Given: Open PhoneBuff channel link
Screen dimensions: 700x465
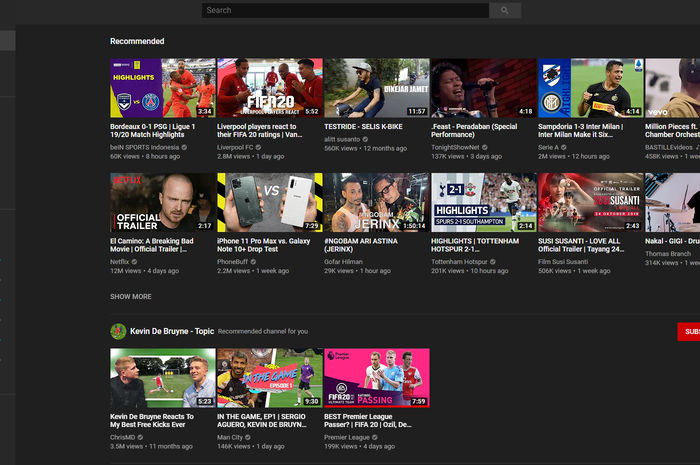Looking at the screenshot, I should pos(233,262).
